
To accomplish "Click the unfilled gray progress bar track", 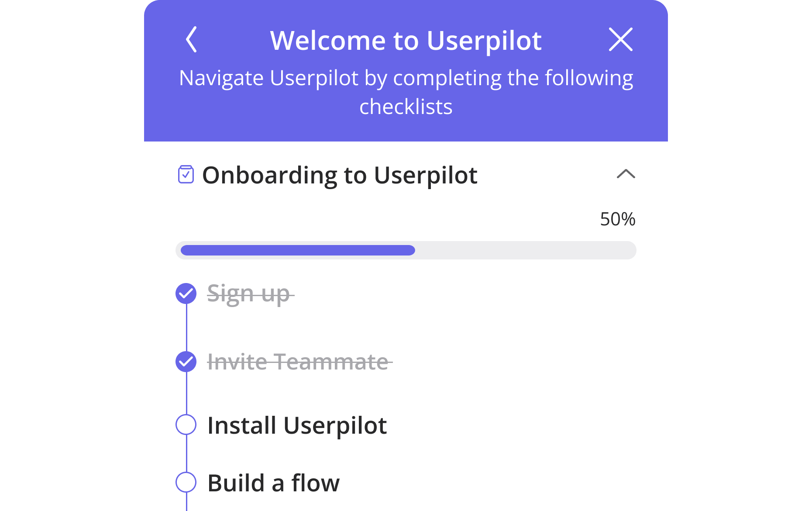I will click(524, 250).
